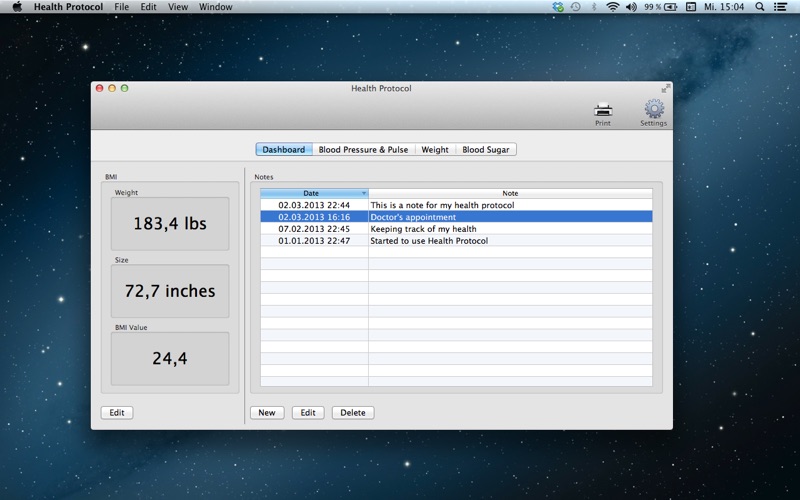Click date cell '01.01.2013 22:47'
Viewport: 800px width, 500px height.
click(x=314, y=241)
